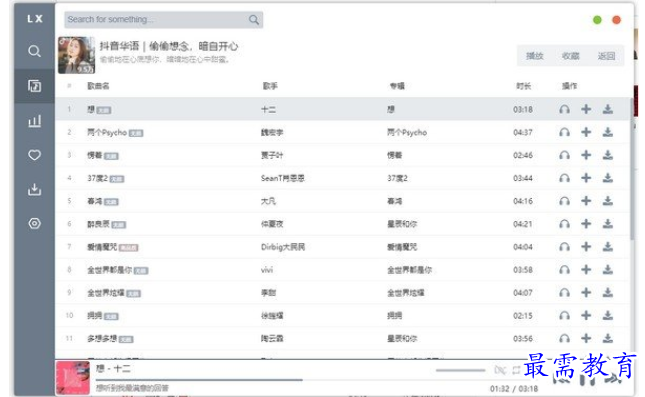The height and width of the screenshot is (397, 645).
Task: Click the green minimize dot
Action: click(597, 20)
